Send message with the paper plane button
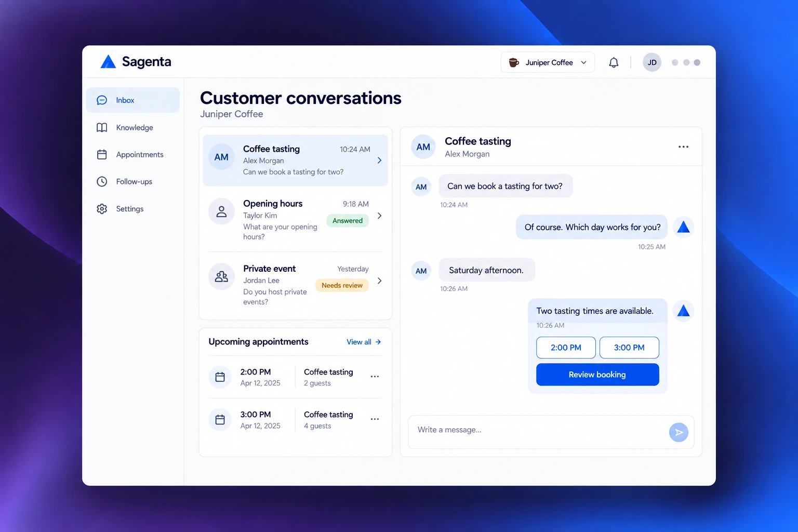The width and height of the screenshot is (798, 532). 679,432
